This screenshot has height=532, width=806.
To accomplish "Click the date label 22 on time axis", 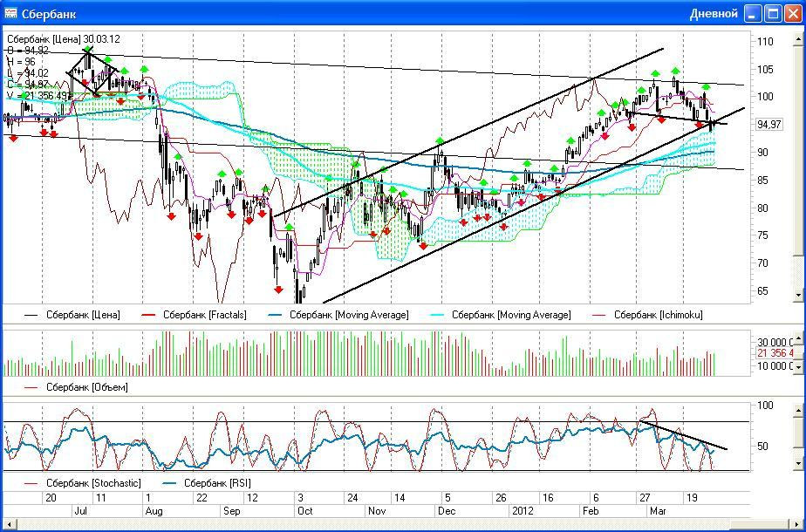I will tap(201, 498).
